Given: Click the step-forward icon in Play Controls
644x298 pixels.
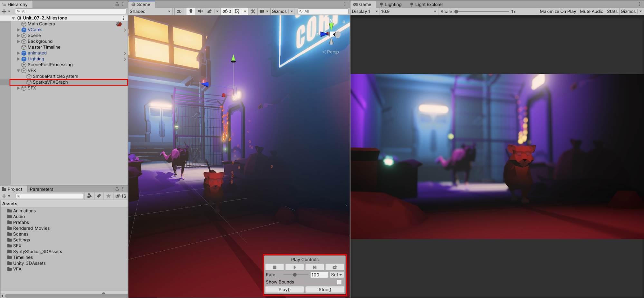Looking at the screenshot, I should [x=314, y=267].
